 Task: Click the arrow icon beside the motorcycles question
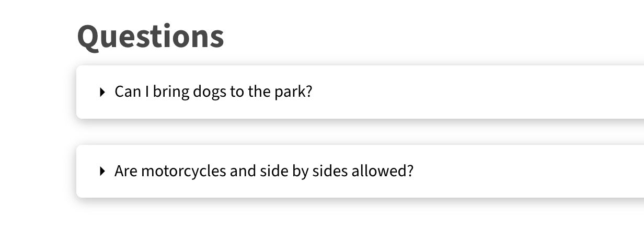[102, 172]
